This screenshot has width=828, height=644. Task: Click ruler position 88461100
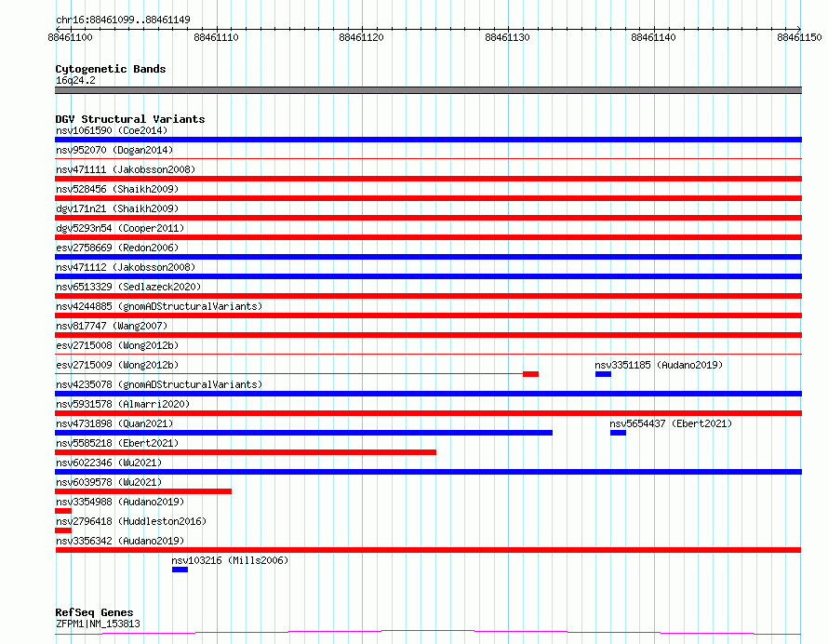70,37
